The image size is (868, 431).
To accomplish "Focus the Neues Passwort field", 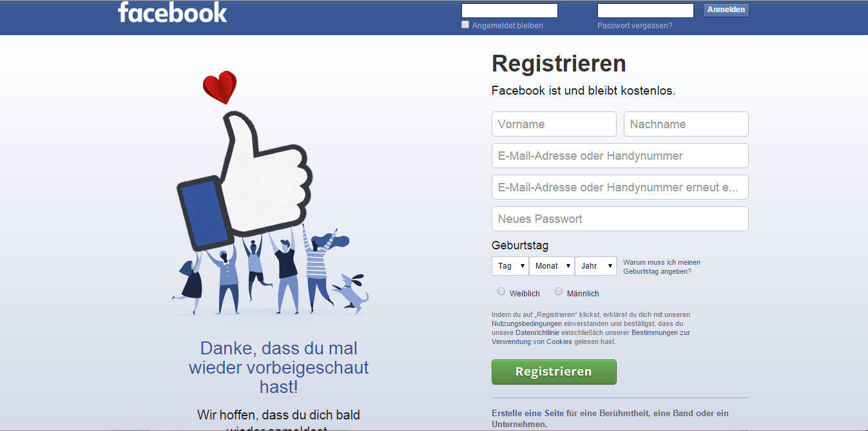I will [620, 219].
